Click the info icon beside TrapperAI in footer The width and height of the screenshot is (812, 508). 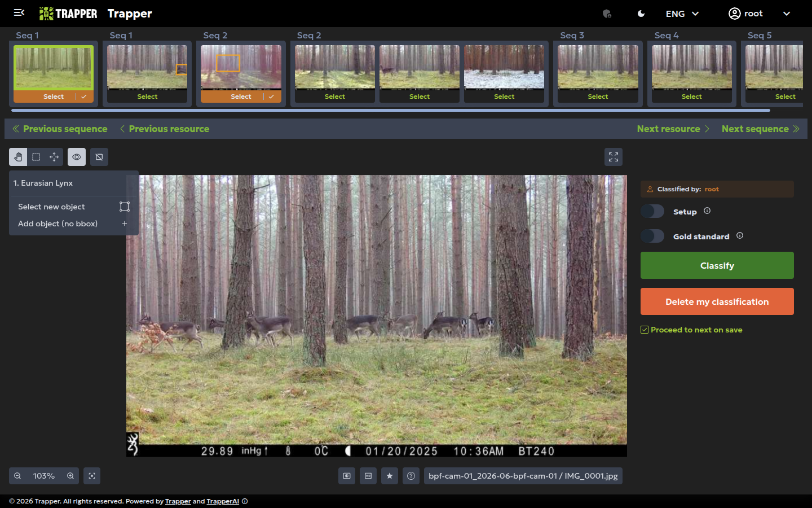pos(245,501)
